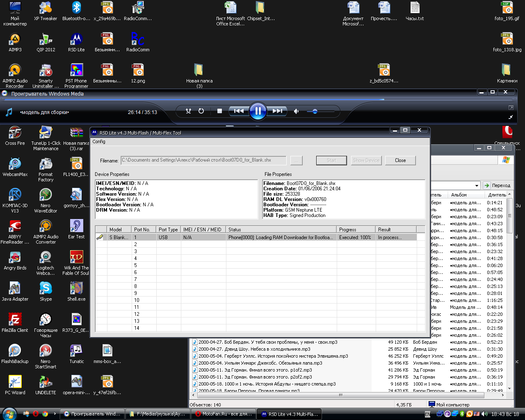Skip to previous track in Media Player

coord(239,111)
